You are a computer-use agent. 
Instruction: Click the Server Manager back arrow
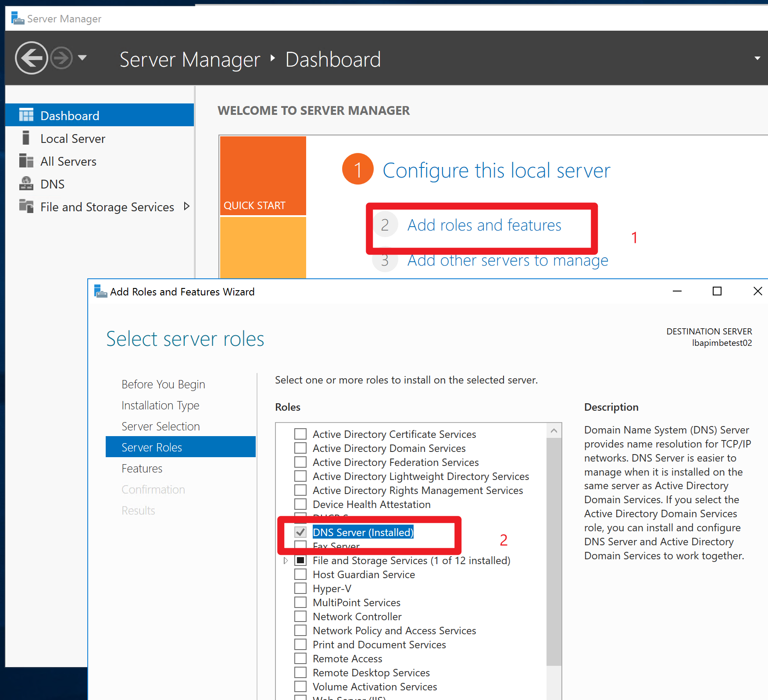(x=31, y=58)
